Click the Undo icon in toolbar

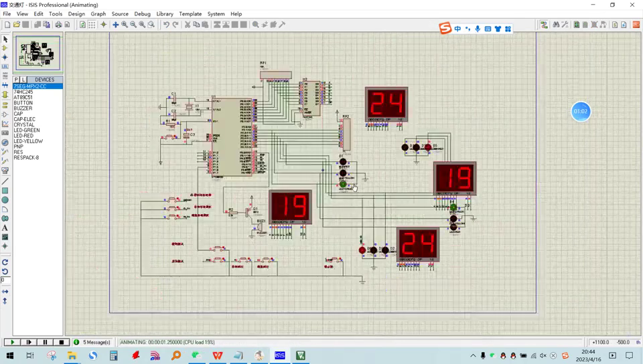(x=166, y=25)
